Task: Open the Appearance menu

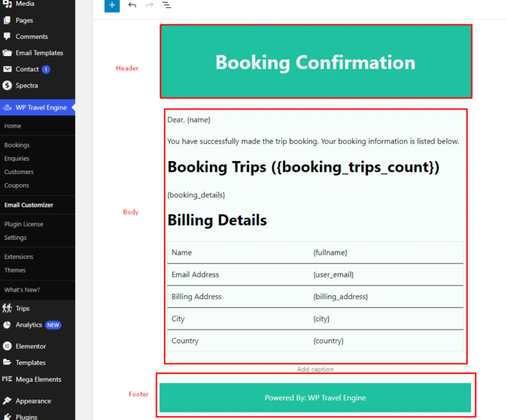Action: (x=33, y=401)
